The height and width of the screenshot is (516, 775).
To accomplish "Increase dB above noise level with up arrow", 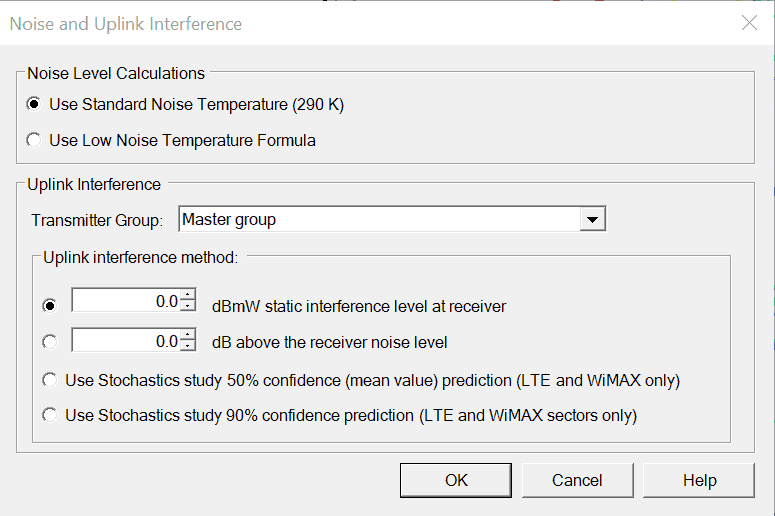I will (x=188, y=336).
